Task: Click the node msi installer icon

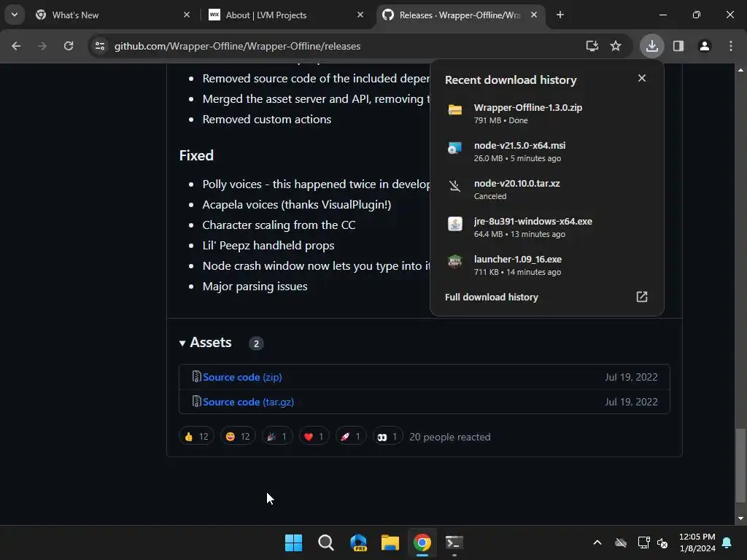Action: 455,148
